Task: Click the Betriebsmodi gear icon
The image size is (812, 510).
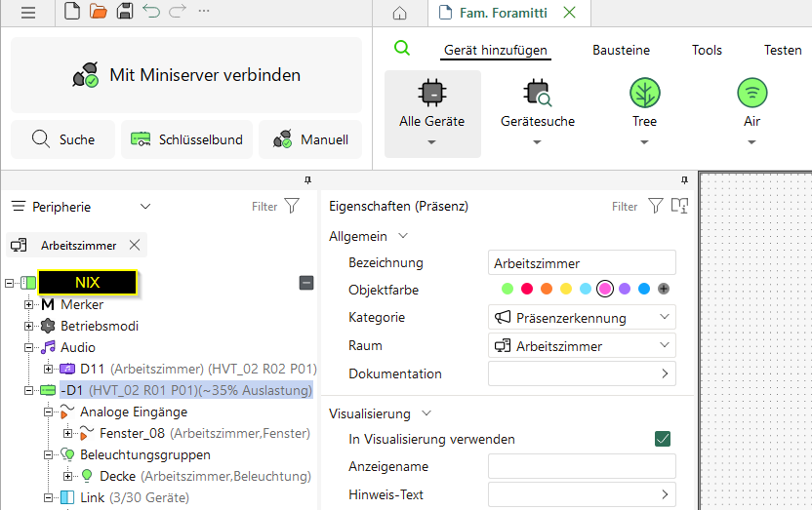Action: 48,326
